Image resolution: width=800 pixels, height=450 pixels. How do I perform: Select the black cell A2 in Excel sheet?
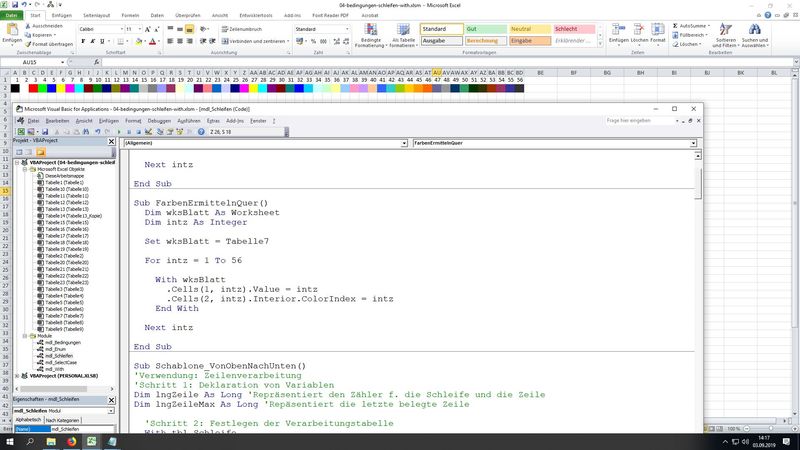point(15,88)
